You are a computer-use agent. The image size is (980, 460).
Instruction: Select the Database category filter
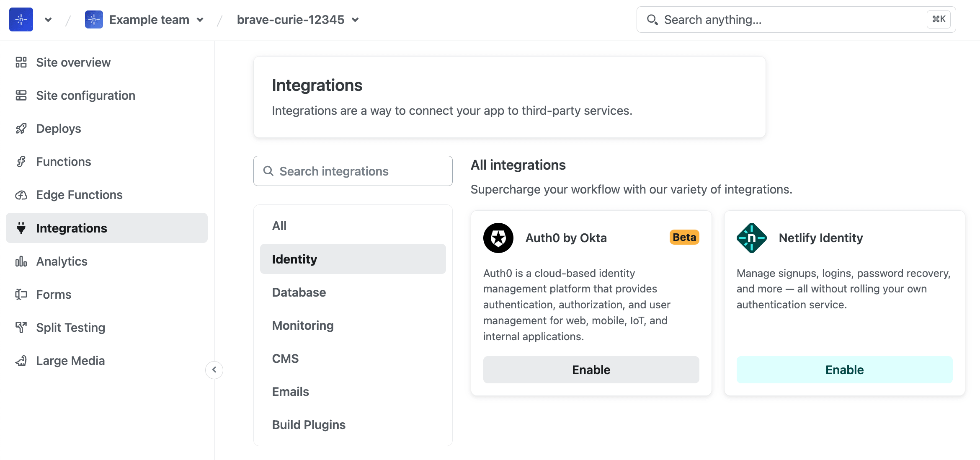pos(298,292)
